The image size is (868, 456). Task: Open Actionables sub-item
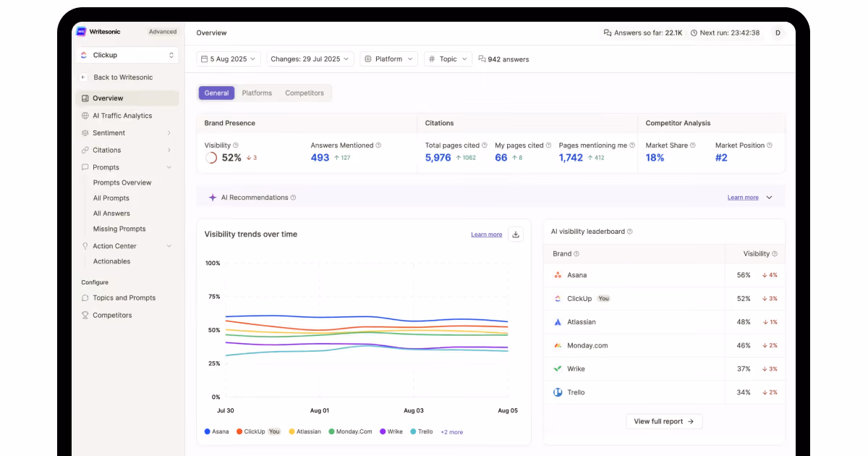[x=111, y=261]
